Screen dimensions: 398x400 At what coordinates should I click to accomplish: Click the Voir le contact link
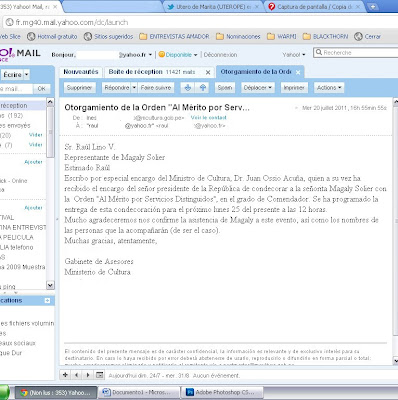click(x=208, y=118)
